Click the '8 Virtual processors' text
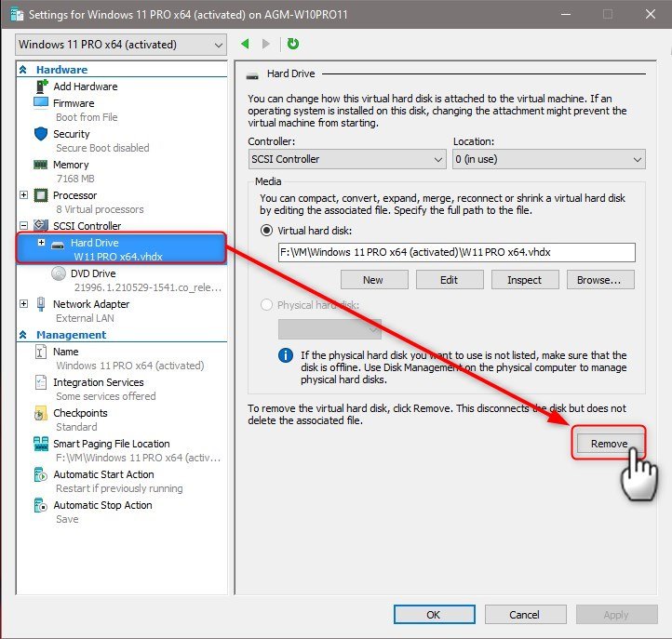Image resolution: width=672 pixels, height=639 pixels. coord(100,209)
